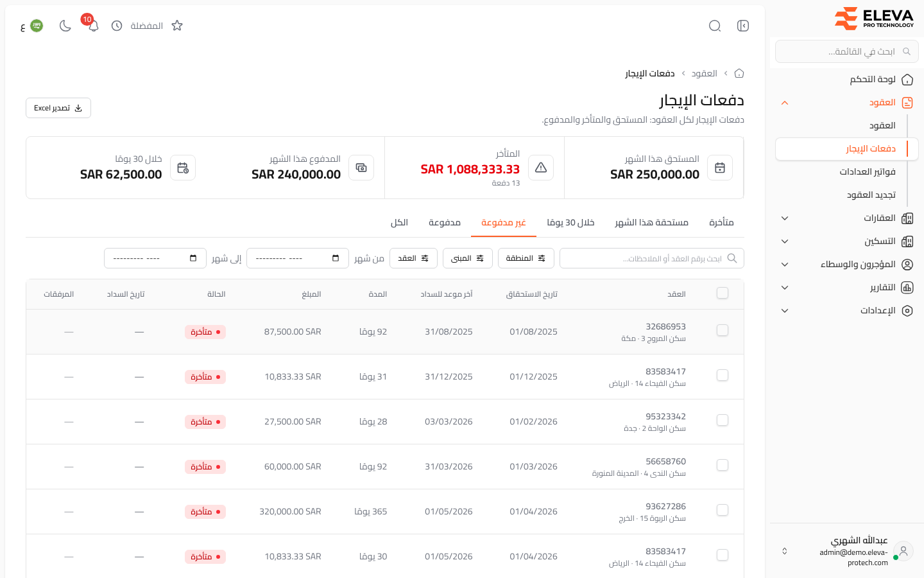
Task: Toggle the sidebar collapse icon
Action: (x=743, y=26)
